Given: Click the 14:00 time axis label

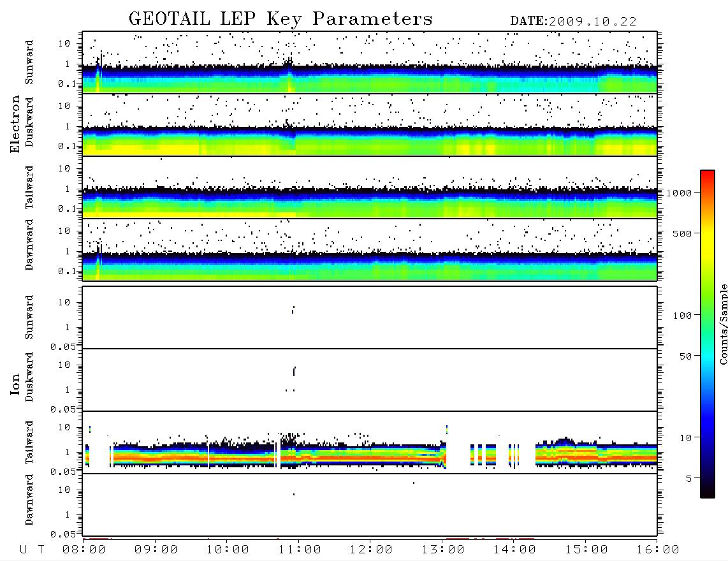Looking at the screenshot, I should click(x=514, y=550).
